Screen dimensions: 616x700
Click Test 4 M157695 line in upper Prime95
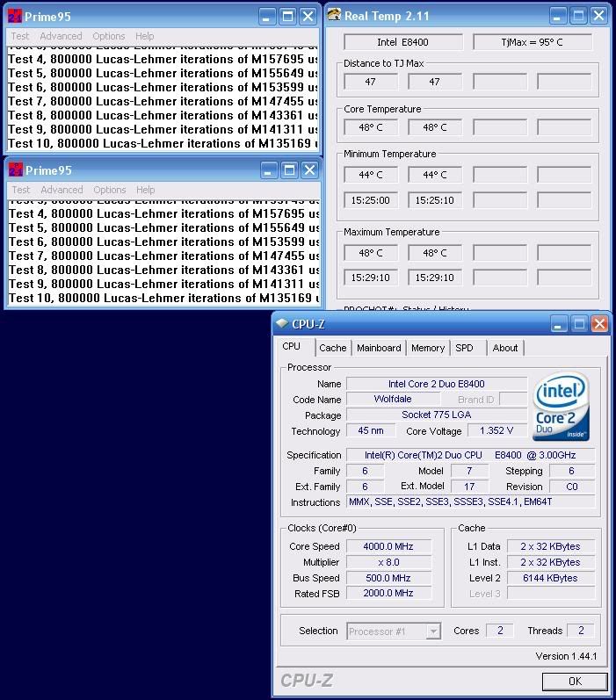[163, 60]
